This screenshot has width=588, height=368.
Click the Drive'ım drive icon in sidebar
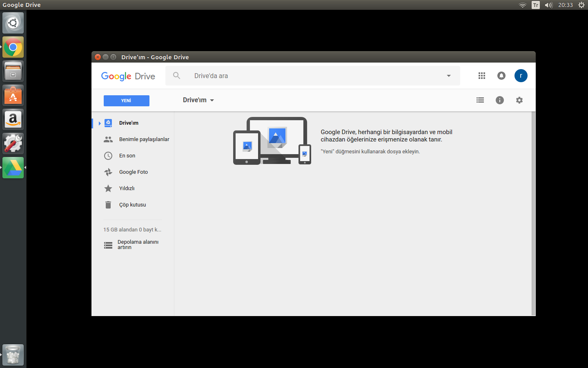(x=108, y=123)
